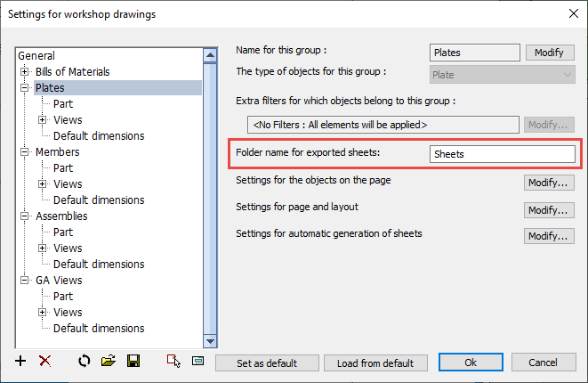Click the open folder icon
Viewport: 588px width, 383px height.
pyautogui.click(x=109, y=362)
